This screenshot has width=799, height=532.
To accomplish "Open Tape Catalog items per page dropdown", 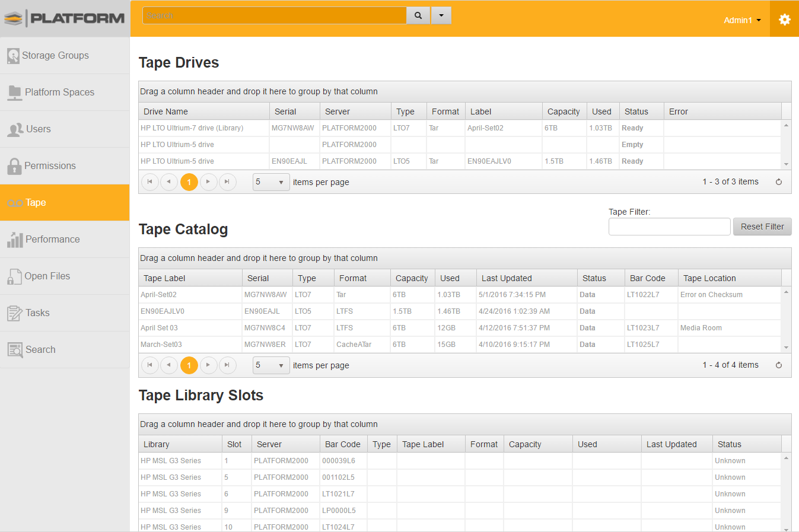I will (271, 365).
